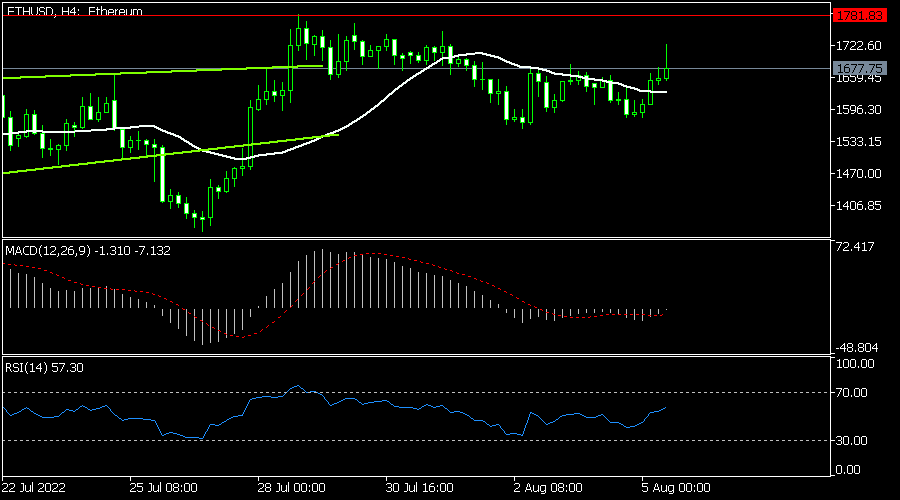Click the 1533.15 price axis value
The image size is (900, 500).
pyautogui.click(x=859, y=141)
